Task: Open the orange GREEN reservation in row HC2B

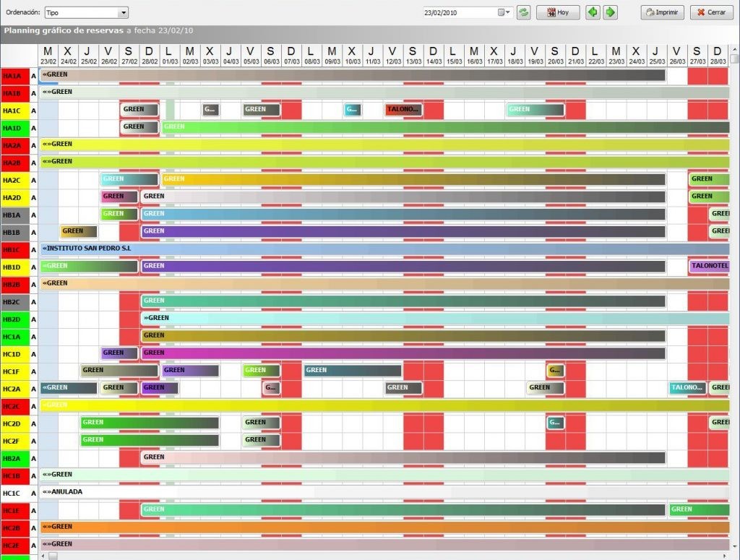Action: (384, 527)
